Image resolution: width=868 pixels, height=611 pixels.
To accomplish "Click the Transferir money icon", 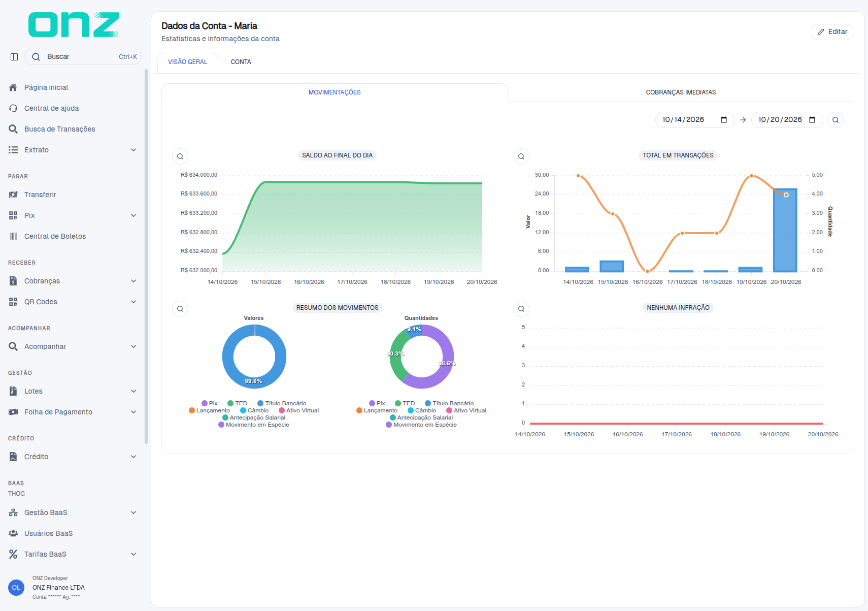I will 13,195.
